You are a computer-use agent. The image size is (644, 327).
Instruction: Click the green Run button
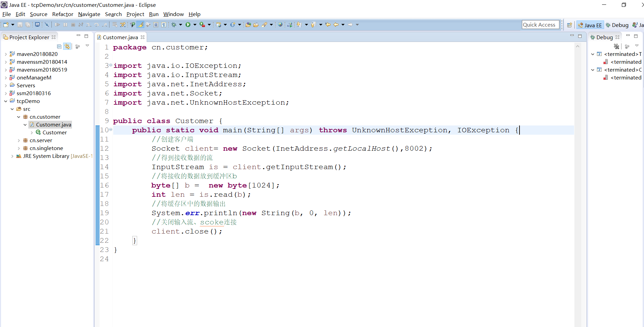click(188, 25)
